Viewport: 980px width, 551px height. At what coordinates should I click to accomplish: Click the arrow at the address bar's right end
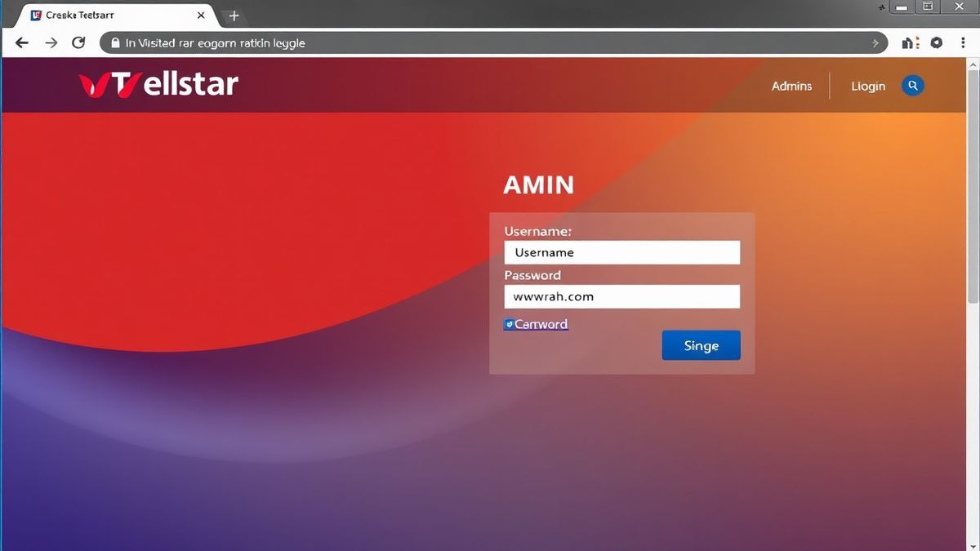[x=875, y=42]
